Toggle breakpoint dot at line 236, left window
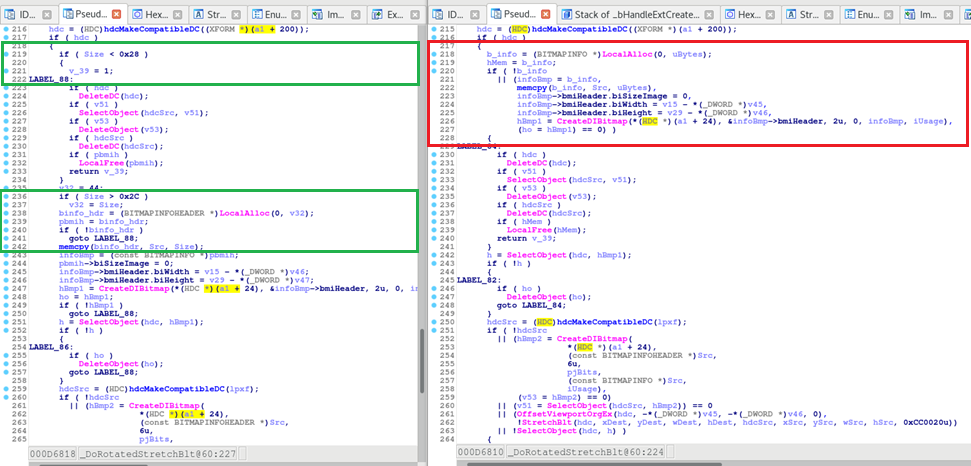Image resolution: width=971 pixels, height=466 pixels. tap(6, 196)
